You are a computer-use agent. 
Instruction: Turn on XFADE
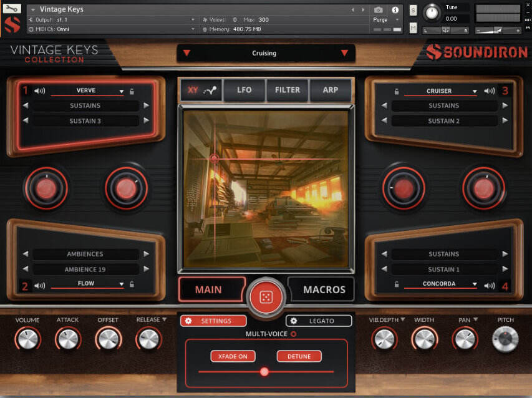[x=234, y=356]
